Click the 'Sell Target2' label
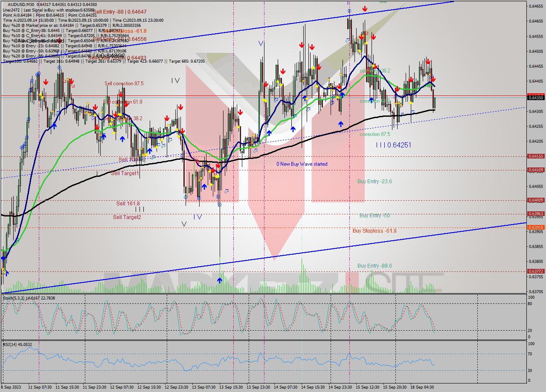Image resolution: width=546 pixels, height=392 pixels. pyautogui.click(x=127, y=217)
